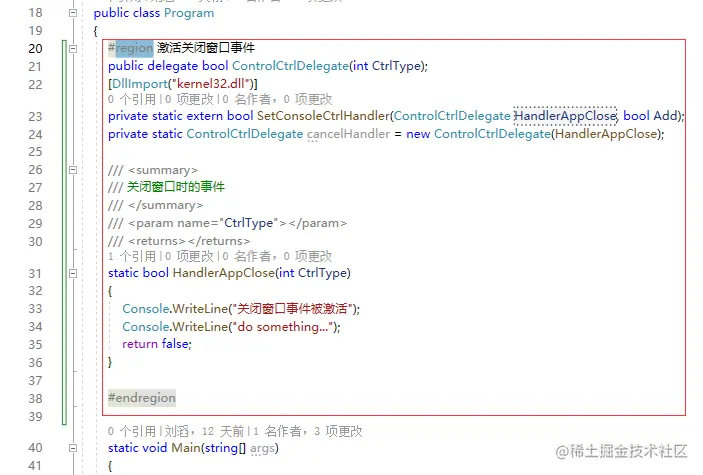Open CodeLens author info '刘滔，12 天前' above Main

click(x=204, y=431)
